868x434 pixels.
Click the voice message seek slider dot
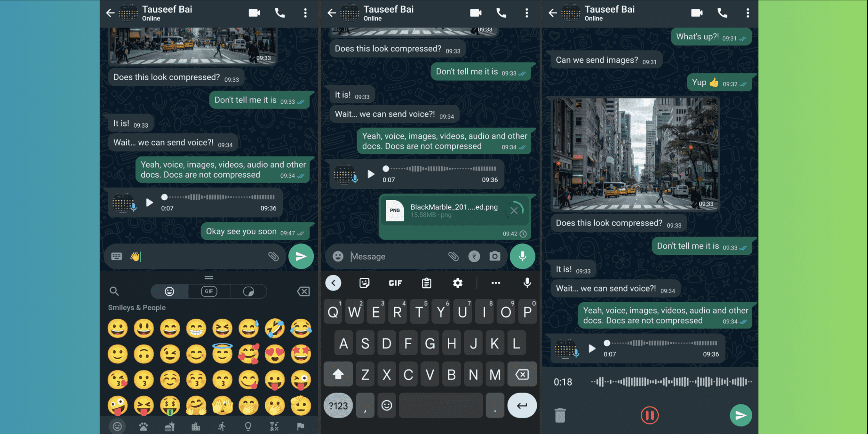(165, 197)
